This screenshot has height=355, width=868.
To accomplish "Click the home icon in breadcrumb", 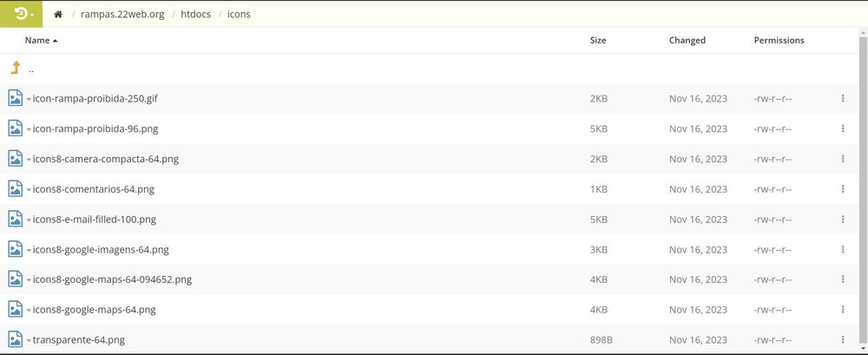I will pos(58,15).
